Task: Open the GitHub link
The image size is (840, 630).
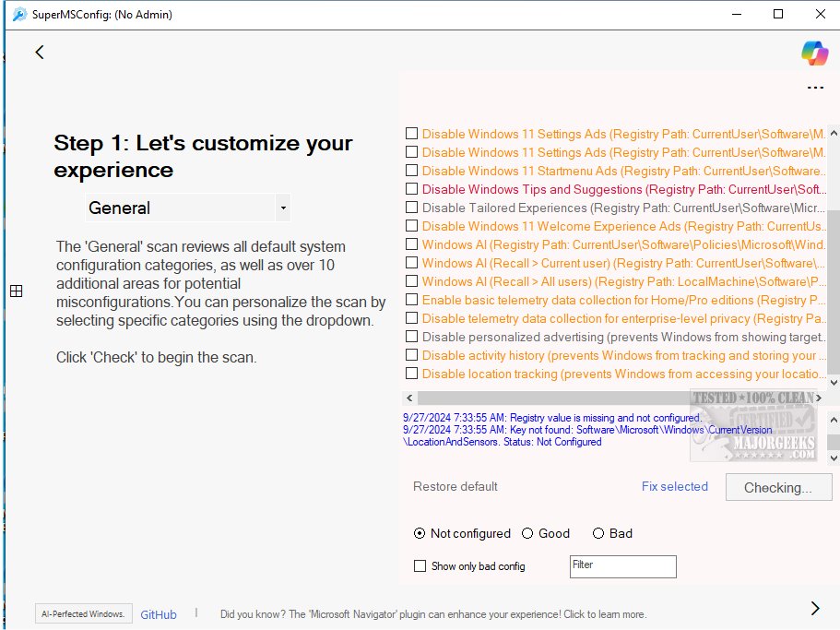Action: [159, 614]
